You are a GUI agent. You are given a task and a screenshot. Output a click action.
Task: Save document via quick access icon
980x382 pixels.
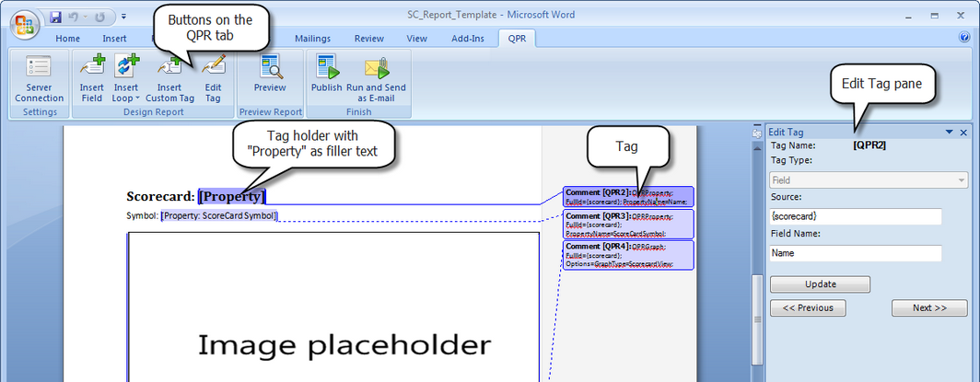coord(55,17)
